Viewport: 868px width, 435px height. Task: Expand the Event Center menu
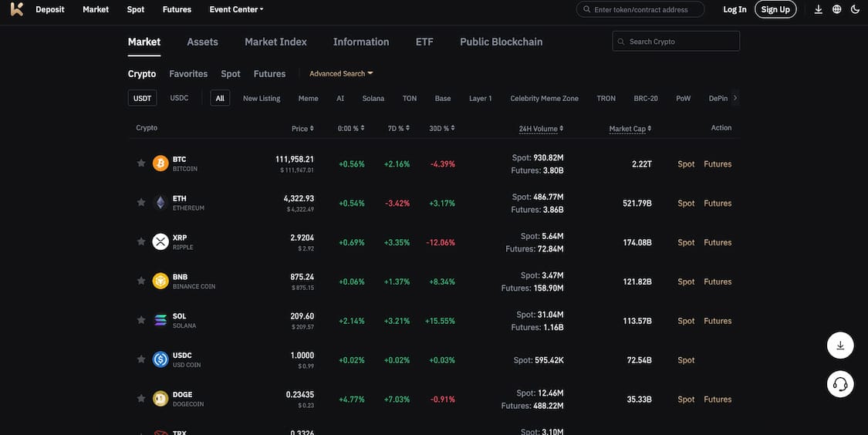236,9
